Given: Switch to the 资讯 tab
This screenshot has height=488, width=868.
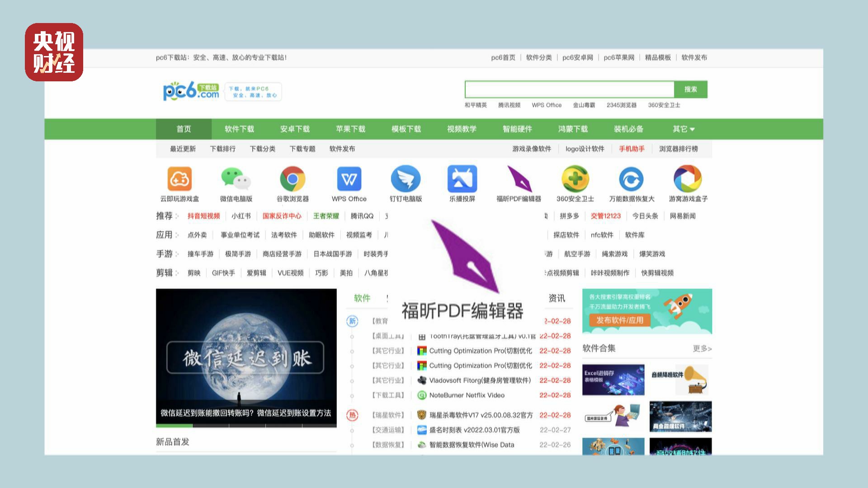Looking at the screenshot, I should [557, 298].
